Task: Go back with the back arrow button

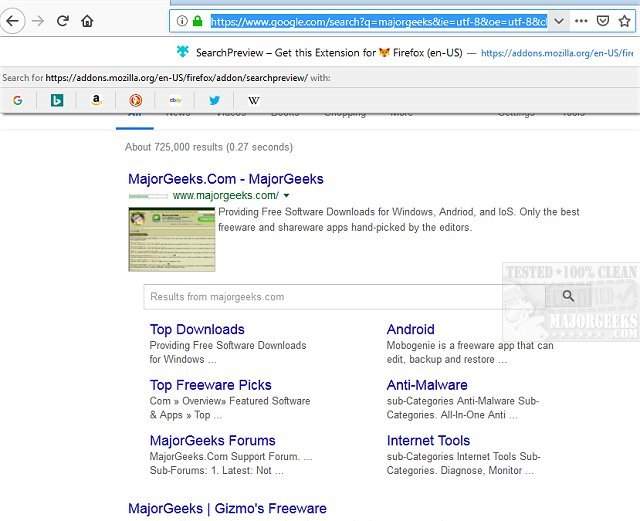Action: (x=13, y=20)
